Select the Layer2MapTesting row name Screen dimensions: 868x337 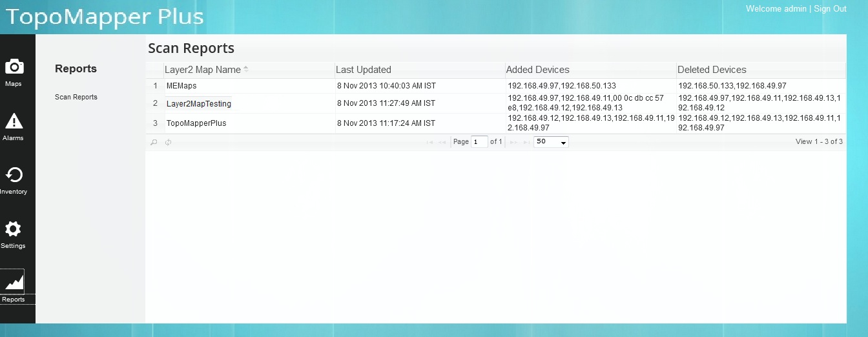click(x=199, y=103)
